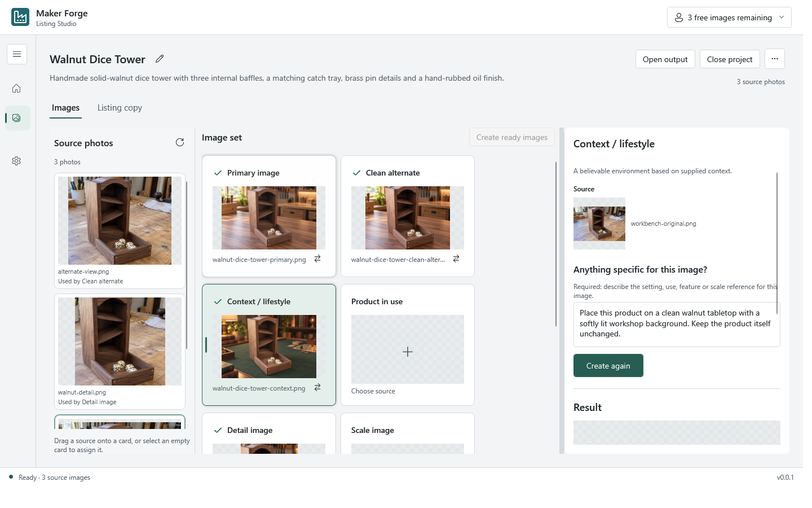Open the Images section in sidebar
Viewport: 812px width, 508px height.
pyautogui.click(x=16, y=118)
